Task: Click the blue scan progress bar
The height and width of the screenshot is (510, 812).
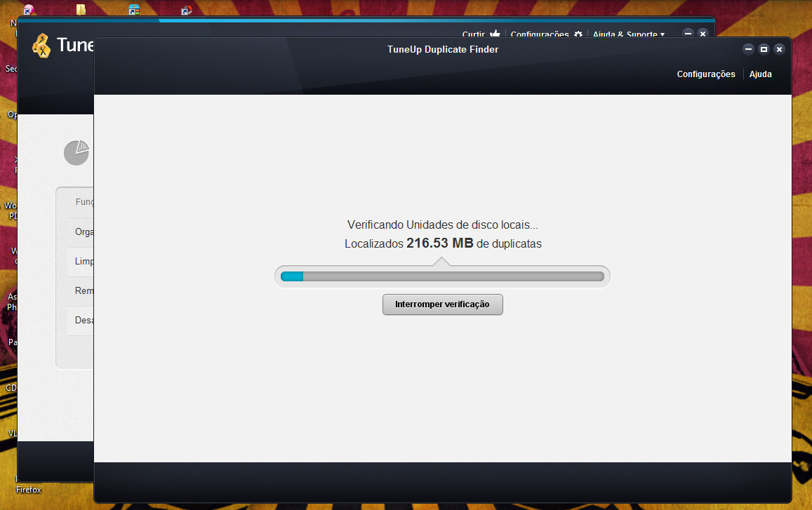Action: pyautogui.click(x=442, y=276)
